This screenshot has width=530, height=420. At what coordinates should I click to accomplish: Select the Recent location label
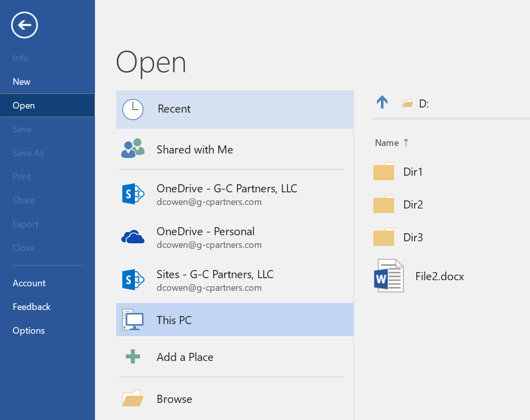tap(174, 109)
